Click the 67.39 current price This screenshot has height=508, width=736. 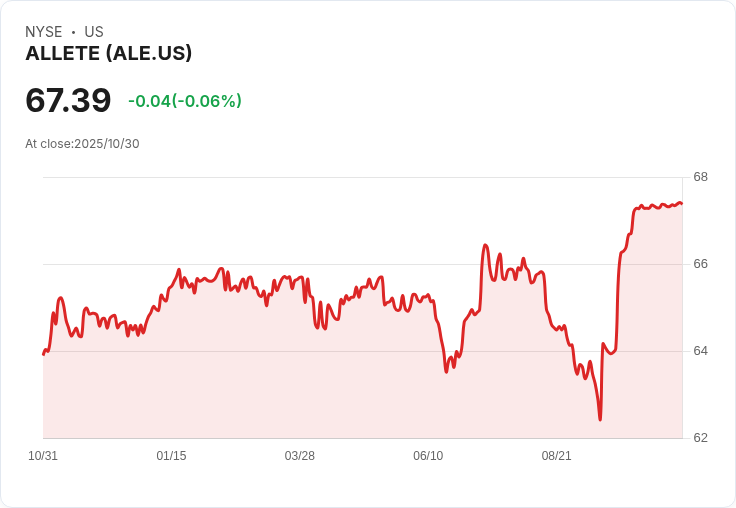(68, 101)
